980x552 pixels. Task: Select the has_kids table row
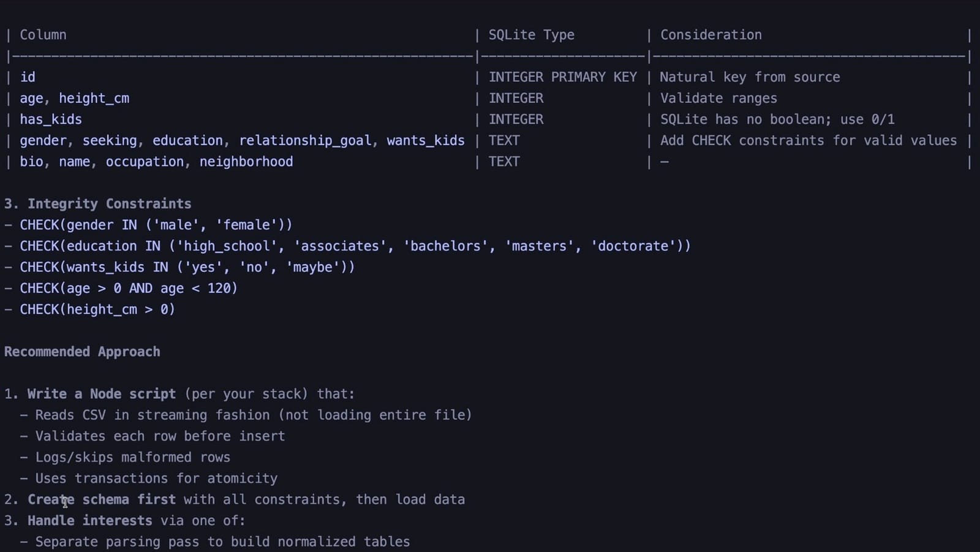(x=51, y=119)
